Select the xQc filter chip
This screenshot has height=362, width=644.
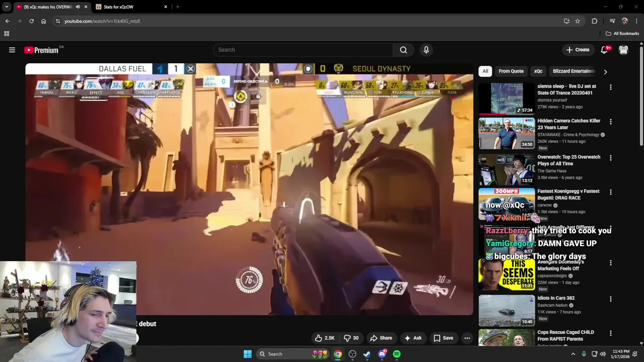coord(538,71)
